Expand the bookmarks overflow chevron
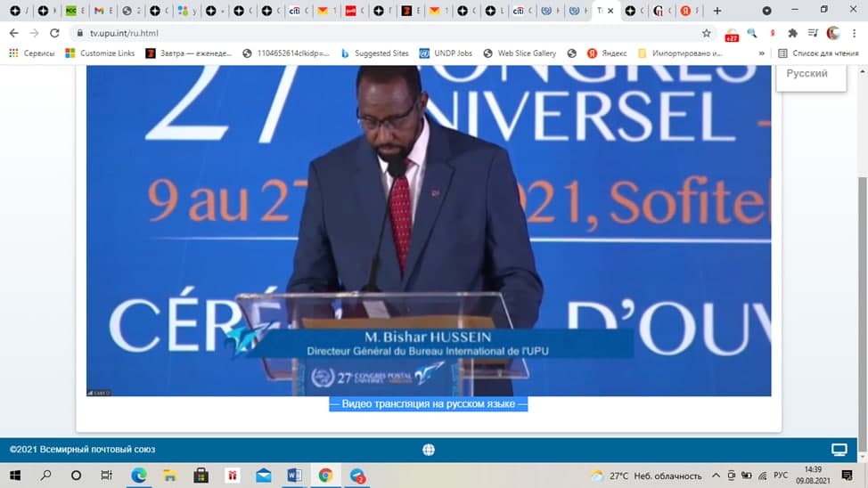This screenshot has height=488, width=868. 762,53
